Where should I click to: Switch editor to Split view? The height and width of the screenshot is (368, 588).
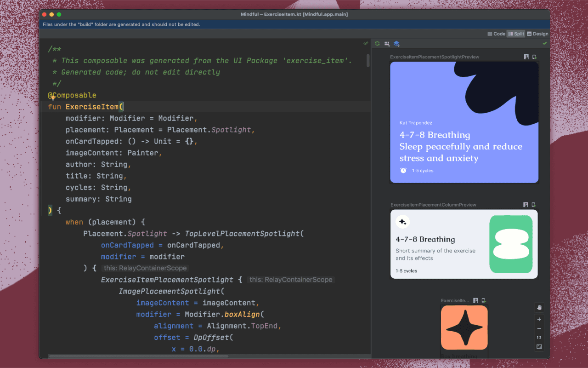[x=516, y=34]
